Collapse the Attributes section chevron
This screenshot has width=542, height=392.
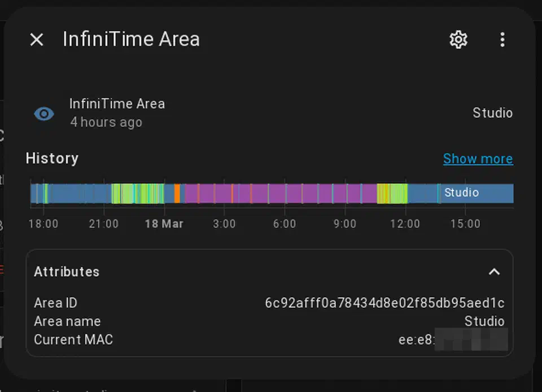point(494,272)
